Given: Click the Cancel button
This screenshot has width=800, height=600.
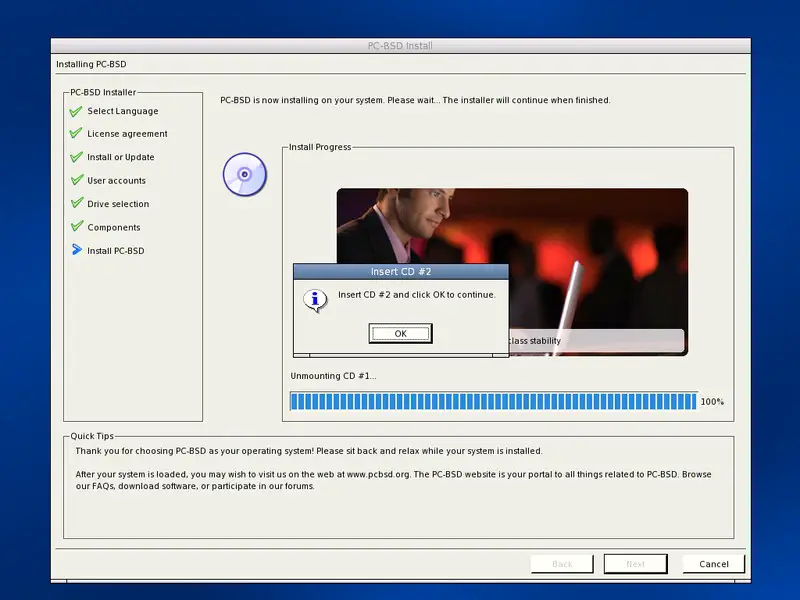Looking at the screenshot, I should (x=714, y=564).
